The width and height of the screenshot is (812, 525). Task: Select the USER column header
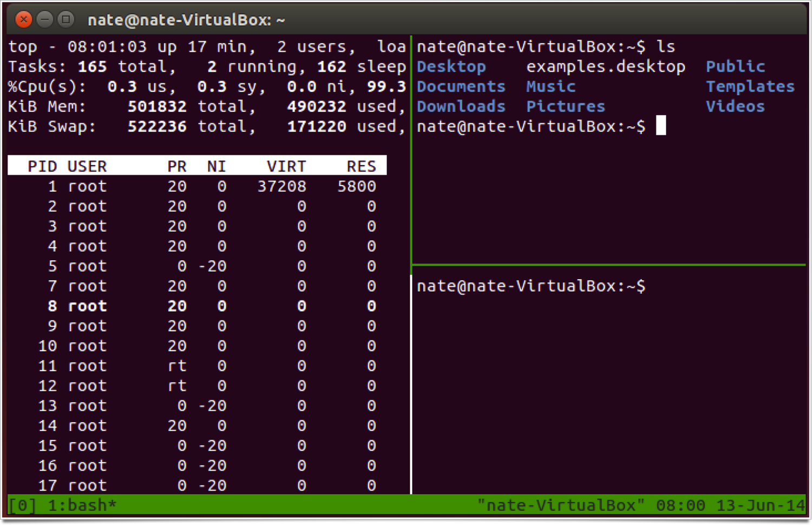tap(87, 166)
